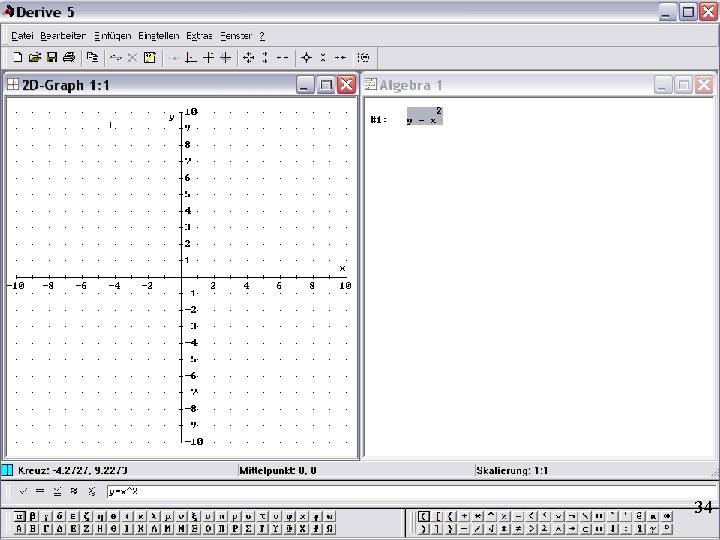Open the Einfügen menu
Screen dimensions: 720x540
112,36
